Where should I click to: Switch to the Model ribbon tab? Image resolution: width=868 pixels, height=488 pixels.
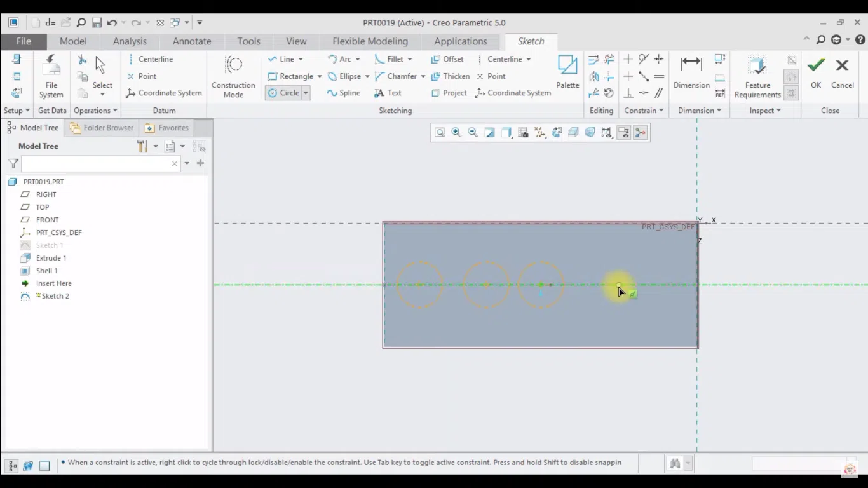[72, 41]
